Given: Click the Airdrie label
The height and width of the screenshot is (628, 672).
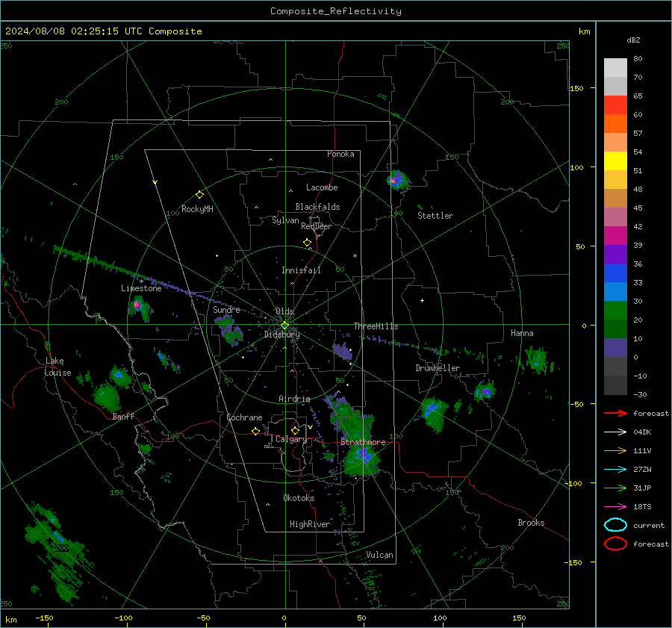Looking at the screenshot, I should pyautogui.click(x=294, y=399).
